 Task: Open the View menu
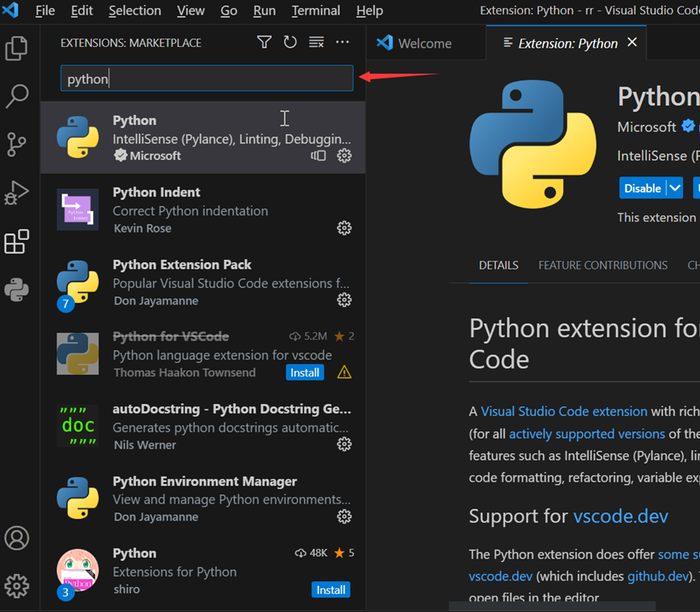[x=191, y=11]
